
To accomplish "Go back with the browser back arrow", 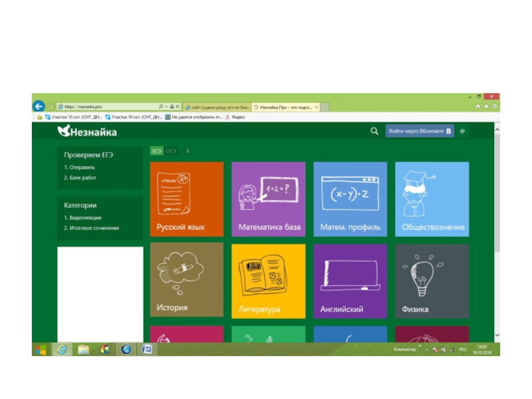I will tap(39, 106).
